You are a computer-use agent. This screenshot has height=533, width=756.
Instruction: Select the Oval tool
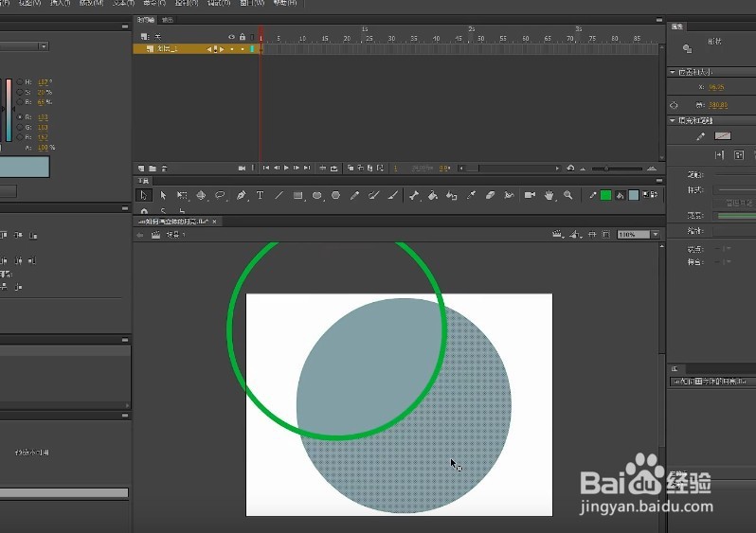[x=316, y=195]
